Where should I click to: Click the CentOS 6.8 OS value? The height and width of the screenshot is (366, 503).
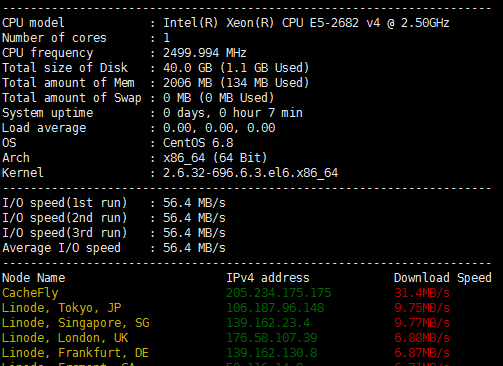click(x=198, y=143)
